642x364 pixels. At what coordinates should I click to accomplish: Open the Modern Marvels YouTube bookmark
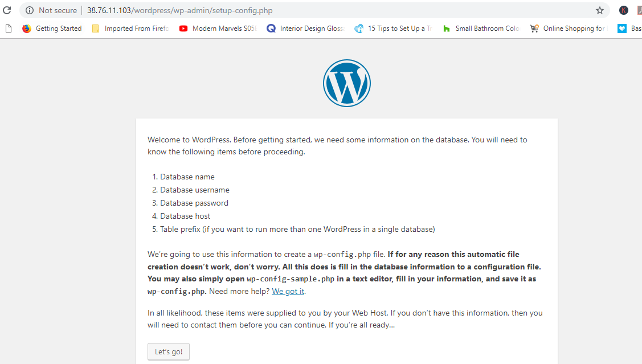(x=218, y=28)
